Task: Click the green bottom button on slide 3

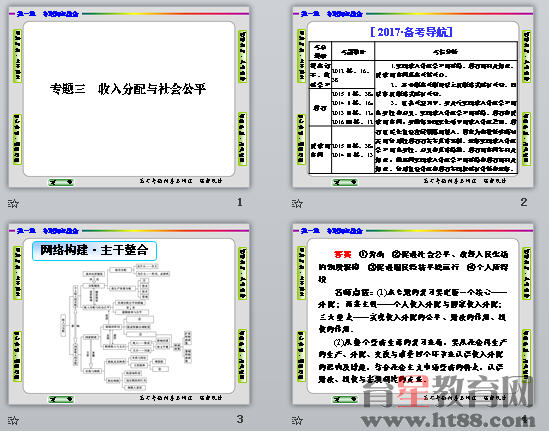Action: tap(61, 399)
